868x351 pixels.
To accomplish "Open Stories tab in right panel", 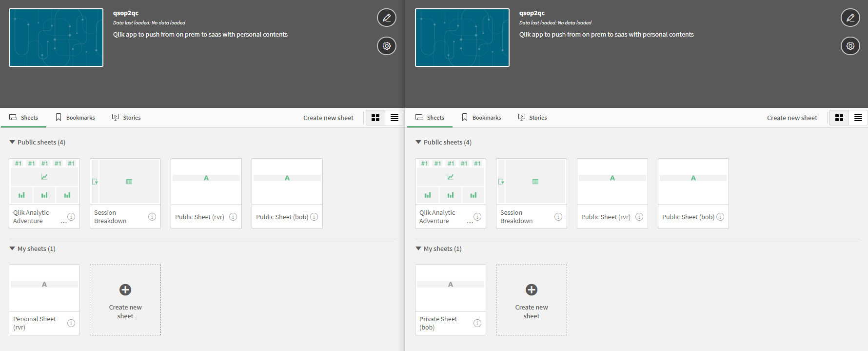I will pyautogui.click(x=533, y=118).
